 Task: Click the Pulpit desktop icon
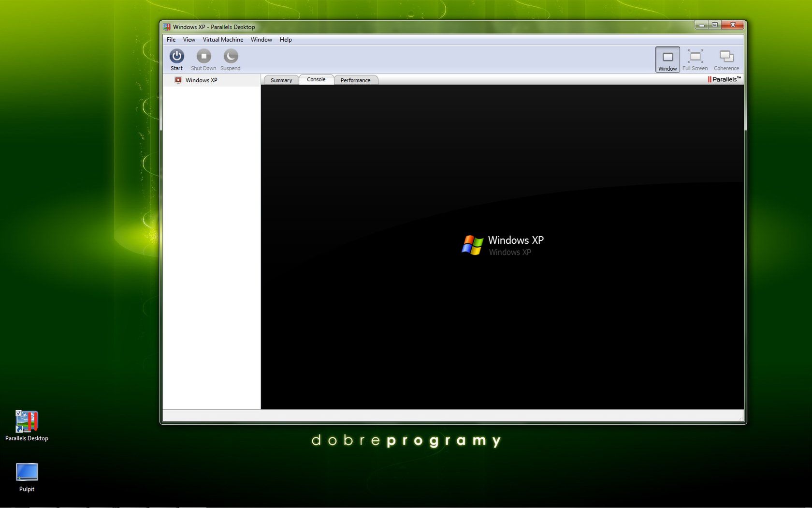click(x=27, y=478)
